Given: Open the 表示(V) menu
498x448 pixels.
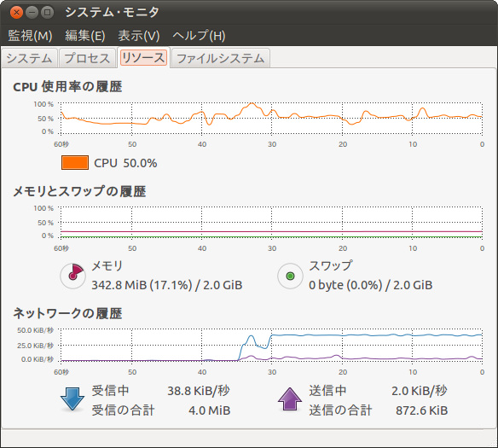Looking at the screenshot, I should 139,35.
